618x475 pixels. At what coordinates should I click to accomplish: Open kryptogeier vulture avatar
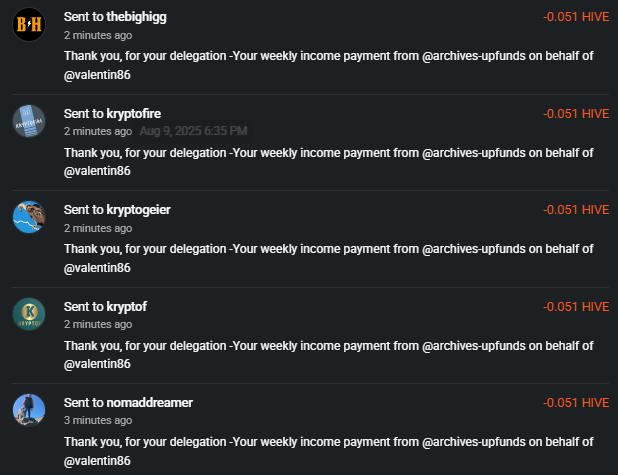(29, 217)
